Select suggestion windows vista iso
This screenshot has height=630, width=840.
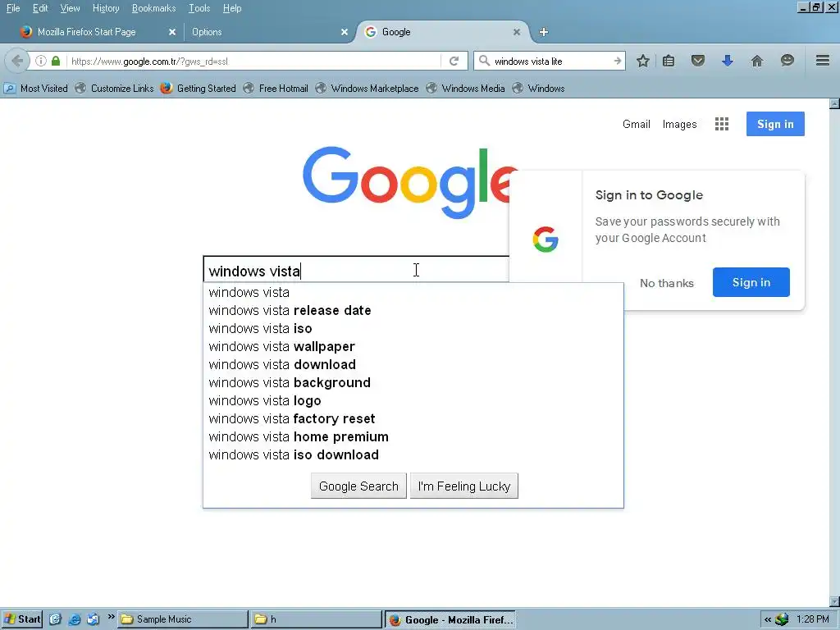pyautogui.click(x=413, y=328)
